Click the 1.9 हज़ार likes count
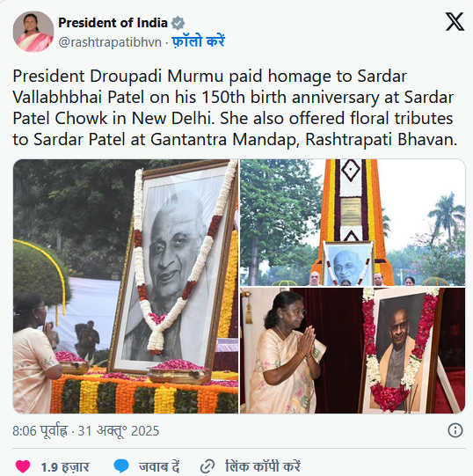The height and width of the screenshot is (476, 473). [65, 467]
